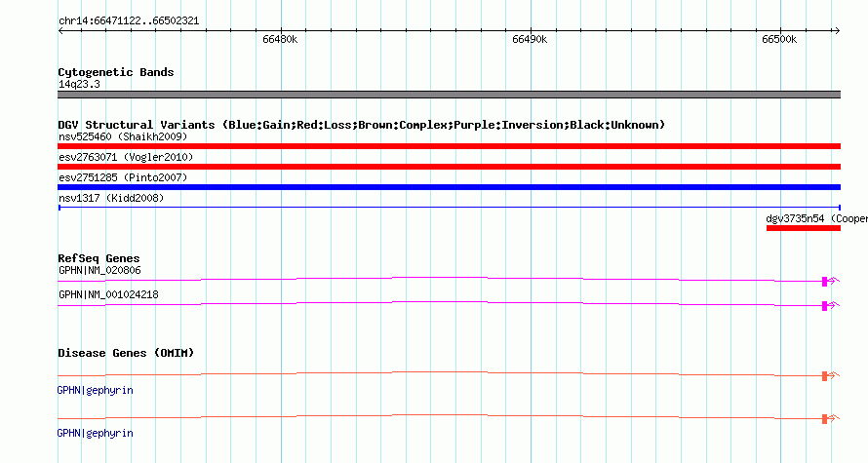The width and height of the screenshot is (868, 463).
Task: Click the GPHN|NM_020806 transcript label
Action: tap(99, 271)
